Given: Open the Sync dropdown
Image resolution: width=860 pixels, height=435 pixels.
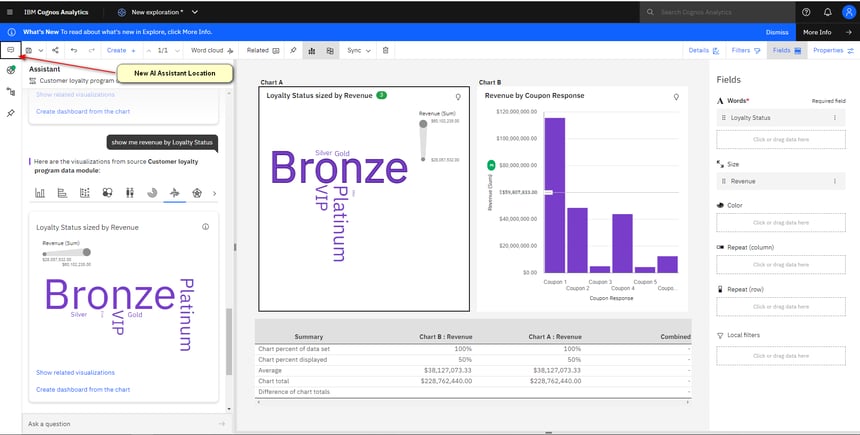Looking at the screenshot, I should click(359, 50).
